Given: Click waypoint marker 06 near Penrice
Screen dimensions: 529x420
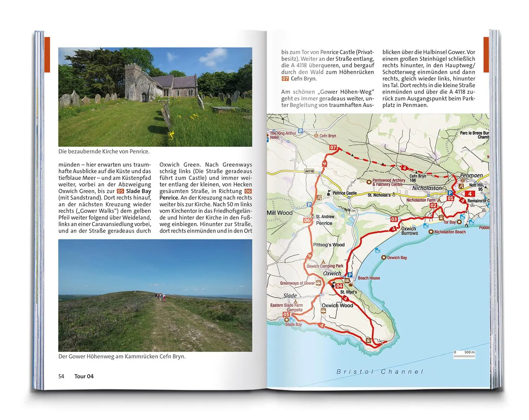Looking at the screenshot, I should coord(307,220).
